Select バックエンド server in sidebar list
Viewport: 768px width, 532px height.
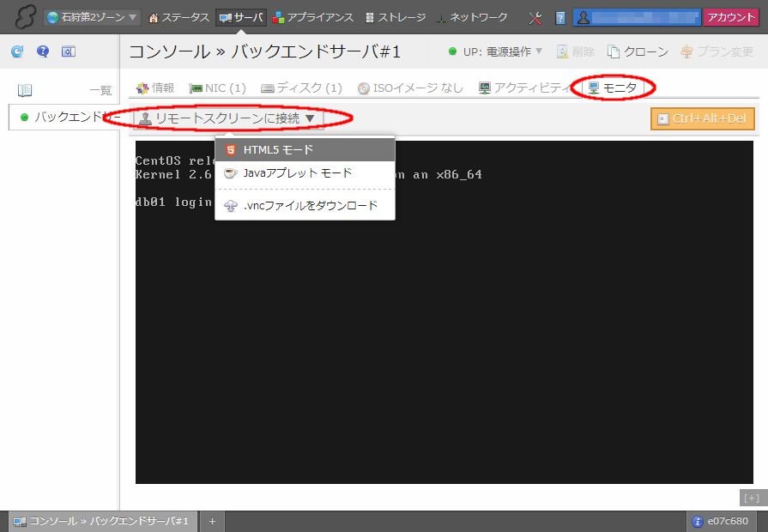coord(64,117)
